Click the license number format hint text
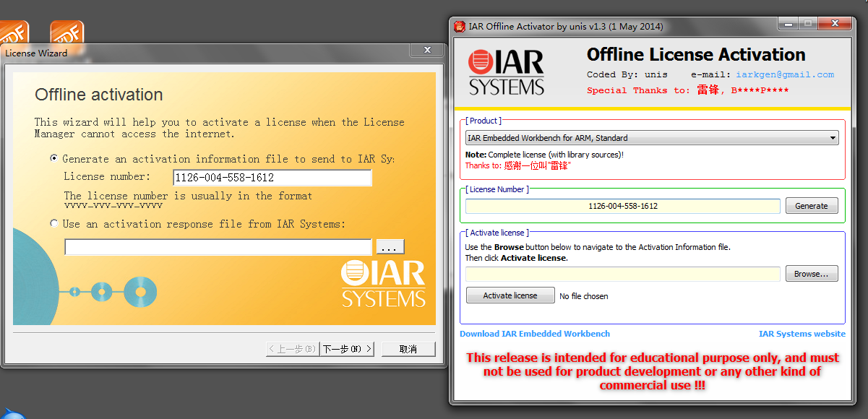Viewport: 868px width, 419px height. click(x=188, y=200)
